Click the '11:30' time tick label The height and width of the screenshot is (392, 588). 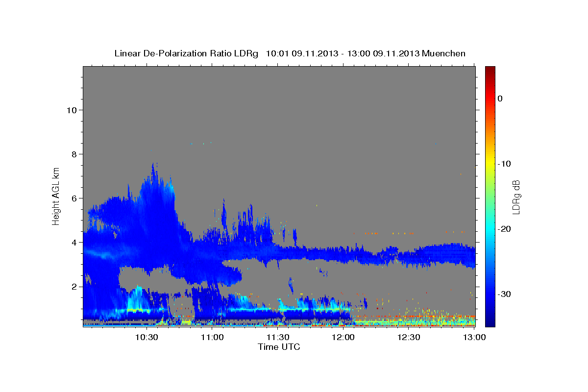tap(278, 337)
